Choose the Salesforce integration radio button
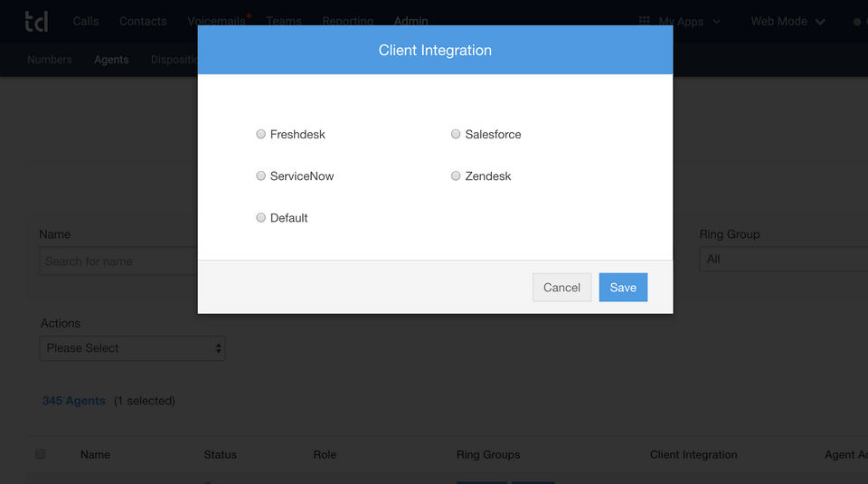The image size is (868, 484). 456,134
